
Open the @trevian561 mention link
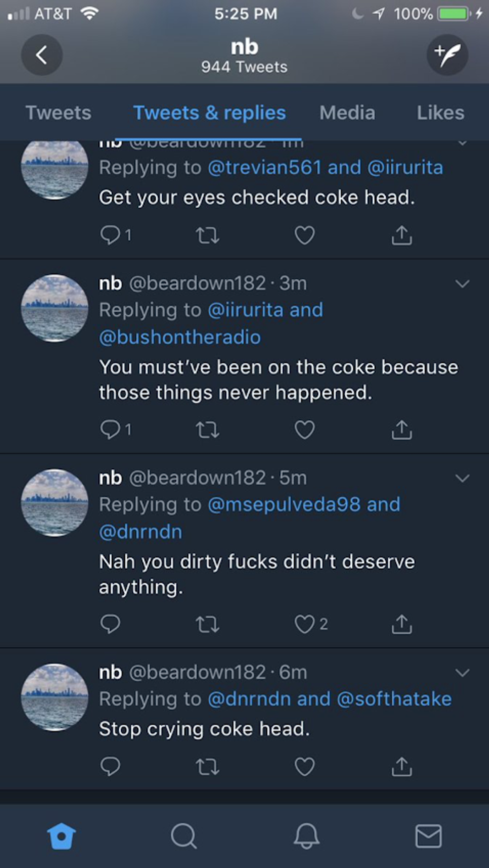pos(264,168)
